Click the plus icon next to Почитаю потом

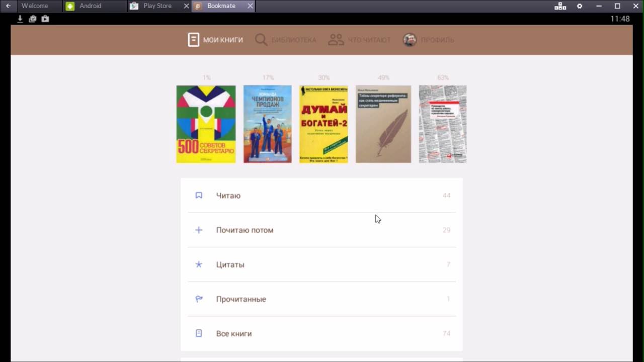[199, 230]
